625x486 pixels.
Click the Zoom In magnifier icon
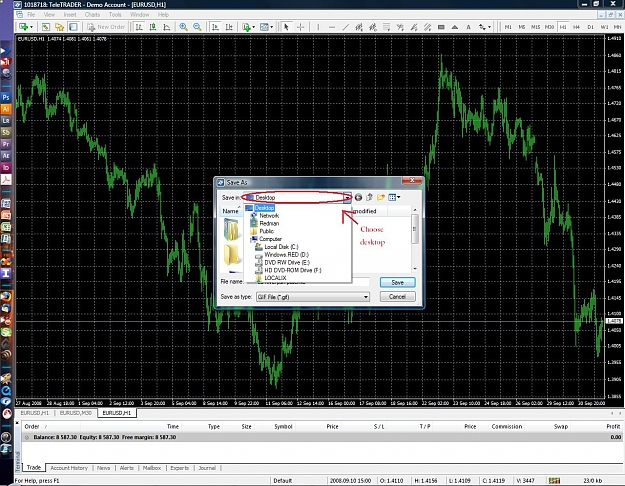point(183,27)
